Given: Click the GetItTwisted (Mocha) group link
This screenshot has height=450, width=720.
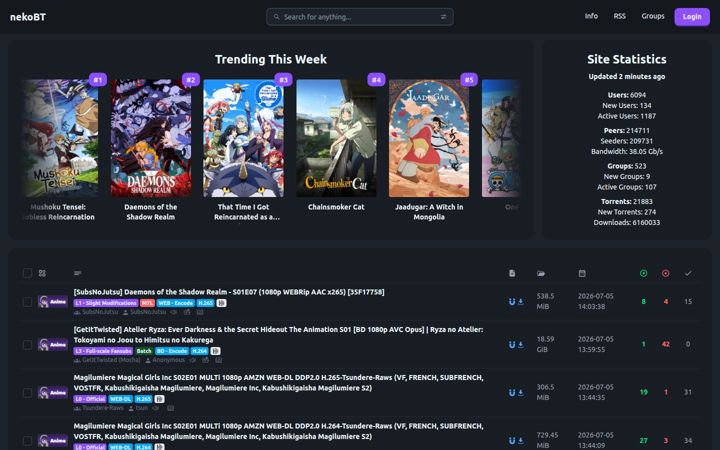Looking at the screenshot, I should [111, 360].
